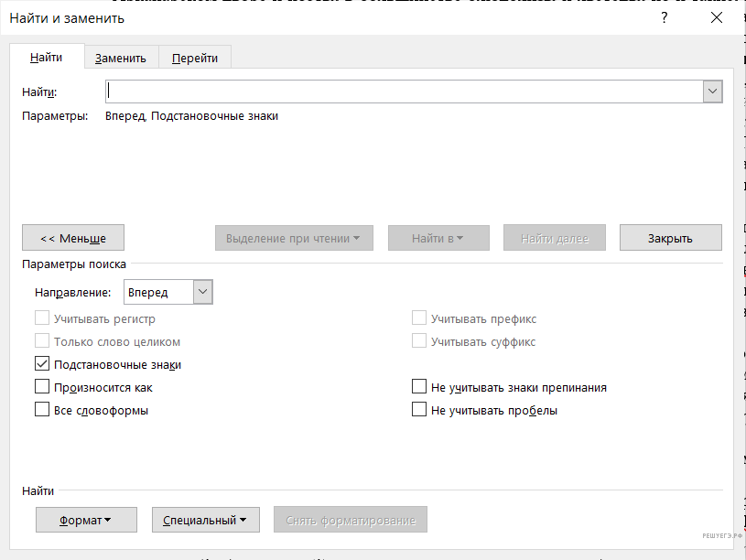Click the Найти в dropdown button

click(438, 238)
